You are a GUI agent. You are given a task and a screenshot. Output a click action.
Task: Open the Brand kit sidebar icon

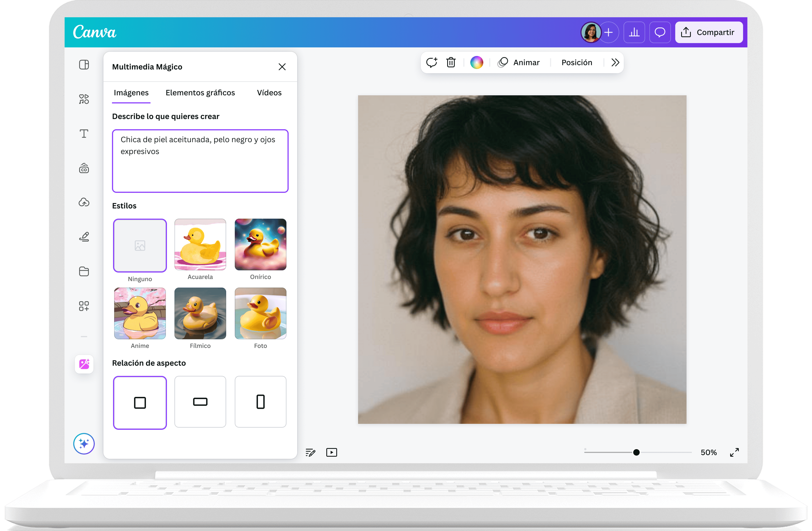coord(84,168)
